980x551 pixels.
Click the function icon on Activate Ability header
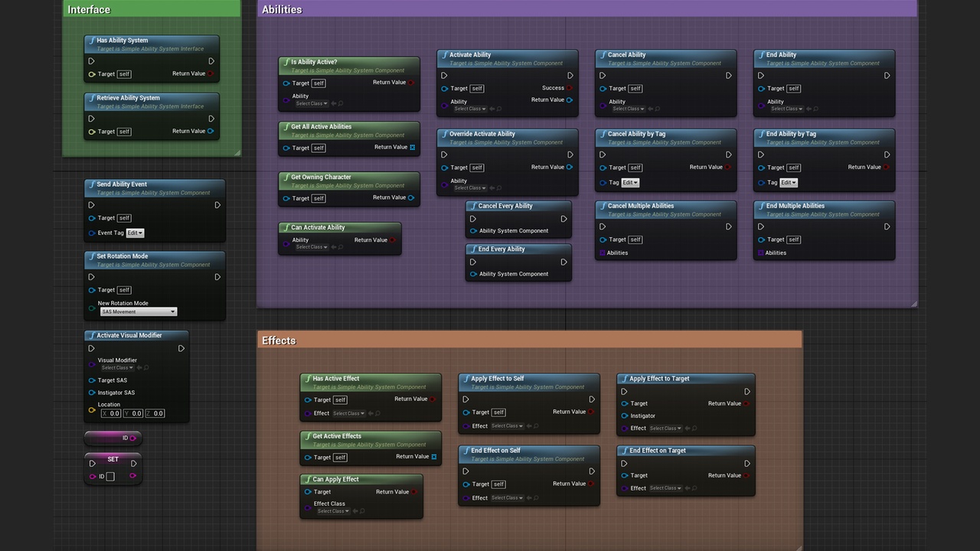pos(446,54)
